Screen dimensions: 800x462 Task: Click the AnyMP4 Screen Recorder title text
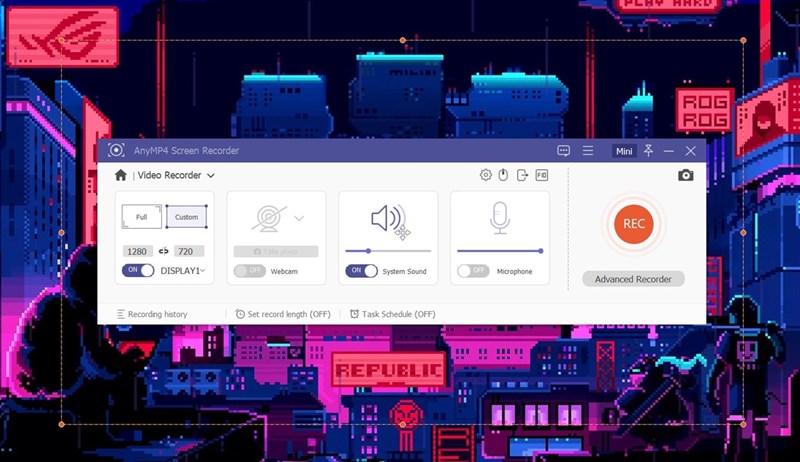tap(186, 150)
